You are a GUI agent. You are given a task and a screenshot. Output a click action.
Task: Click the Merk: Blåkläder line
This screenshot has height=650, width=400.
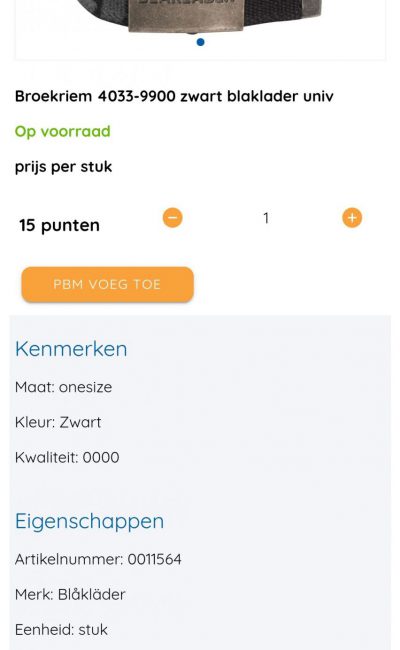(x=70, y=594)
